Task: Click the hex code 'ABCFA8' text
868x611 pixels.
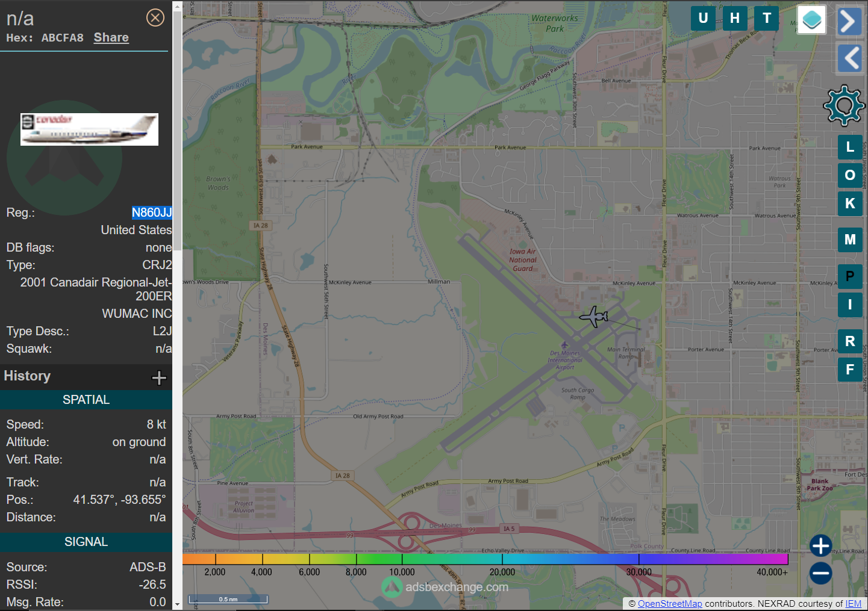Action: pyautogui.click(x=63, y=37)
